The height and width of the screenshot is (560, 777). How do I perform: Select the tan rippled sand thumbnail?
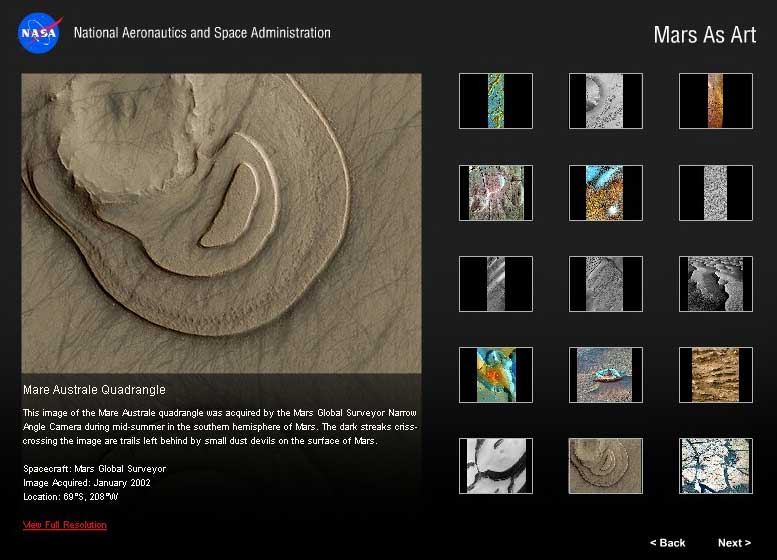(716, 375)
